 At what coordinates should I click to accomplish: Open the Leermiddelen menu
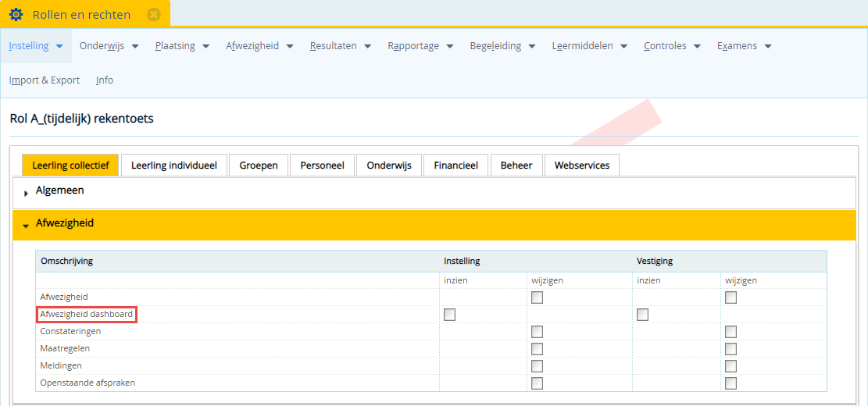590,46
